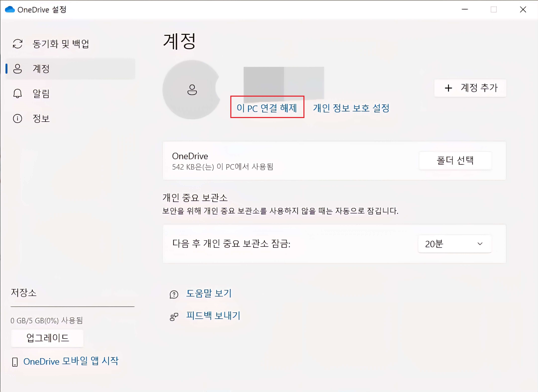The width and height of the screenshot is (538, 392).
Task: Click the info circle icon for 정보
Action: (17, 118)
